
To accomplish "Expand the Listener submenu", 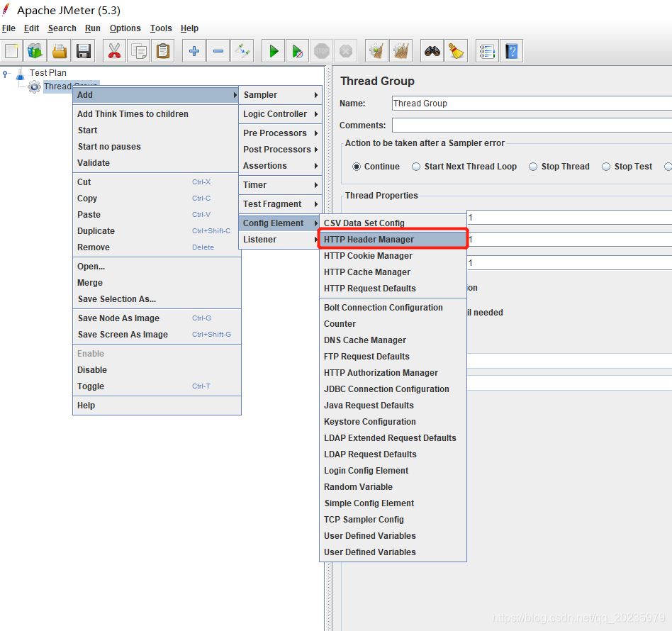I will 280,239.
